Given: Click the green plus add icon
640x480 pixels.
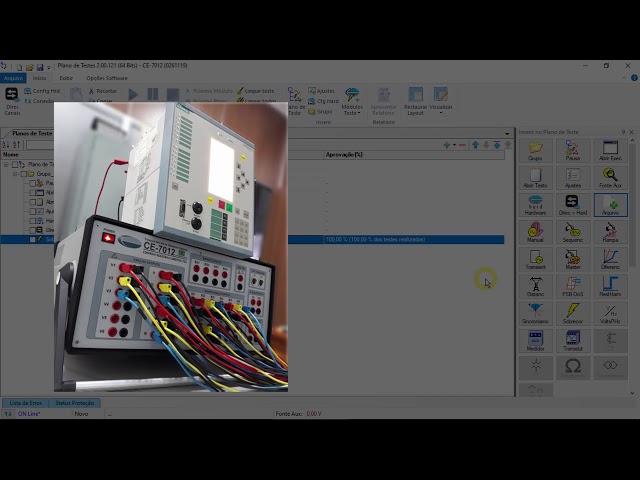Looking at the screenshot, I should click(447, 145).
